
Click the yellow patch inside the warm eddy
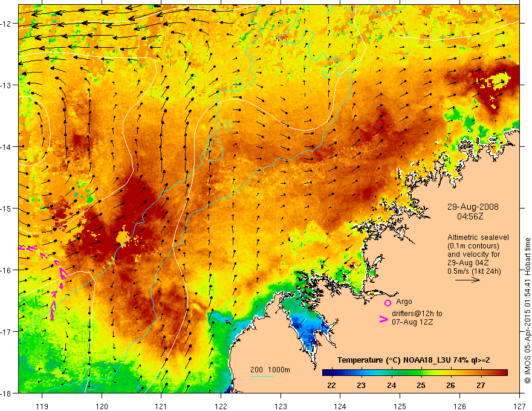click(x=122, y=237)
